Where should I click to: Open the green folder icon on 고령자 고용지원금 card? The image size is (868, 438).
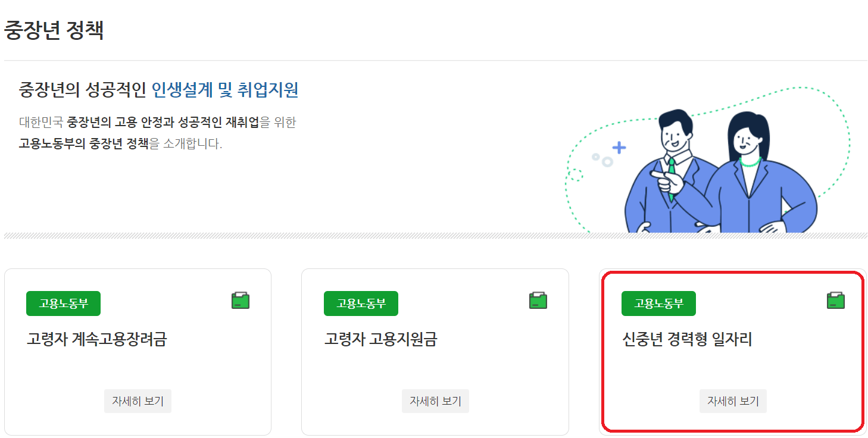pos(538,301)
